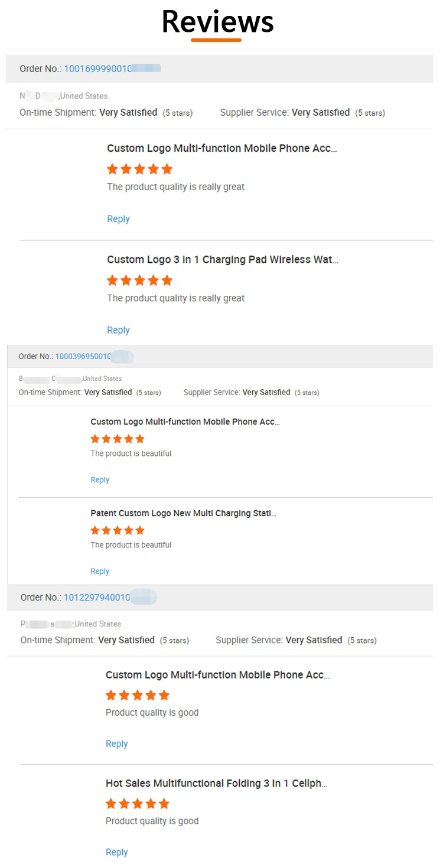Open Multi-function Mobile Phone title under order 100039695001

point(185,422)
